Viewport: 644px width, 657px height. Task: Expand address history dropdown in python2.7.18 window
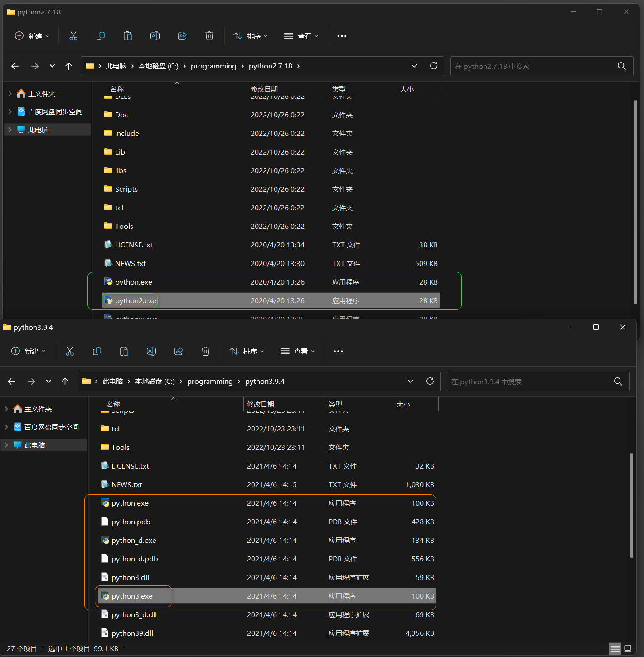click(x=414, y=66)
